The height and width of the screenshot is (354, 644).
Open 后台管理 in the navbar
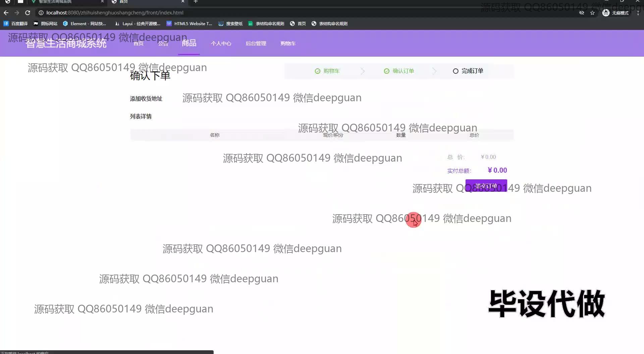[256, 43]
